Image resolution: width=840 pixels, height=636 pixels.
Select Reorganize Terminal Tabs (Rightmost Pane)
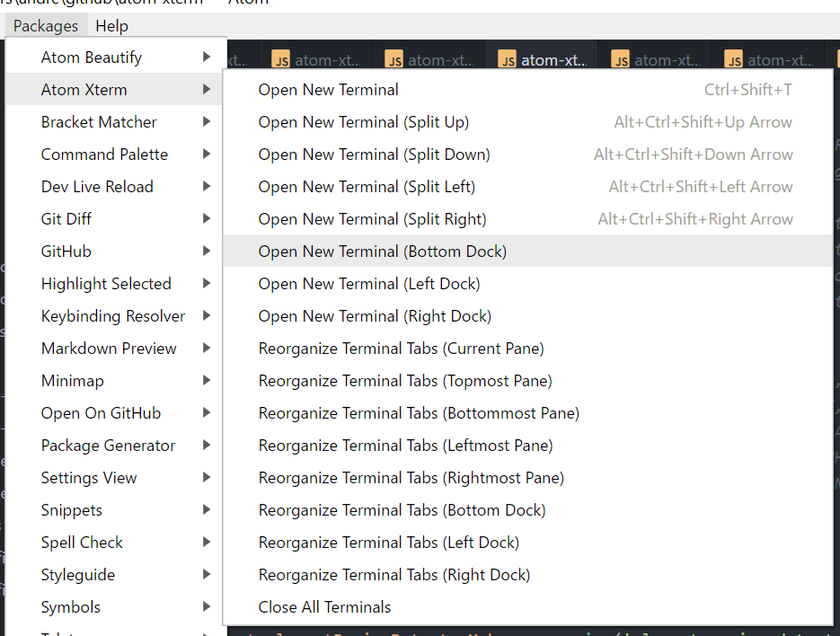(527, 478)
